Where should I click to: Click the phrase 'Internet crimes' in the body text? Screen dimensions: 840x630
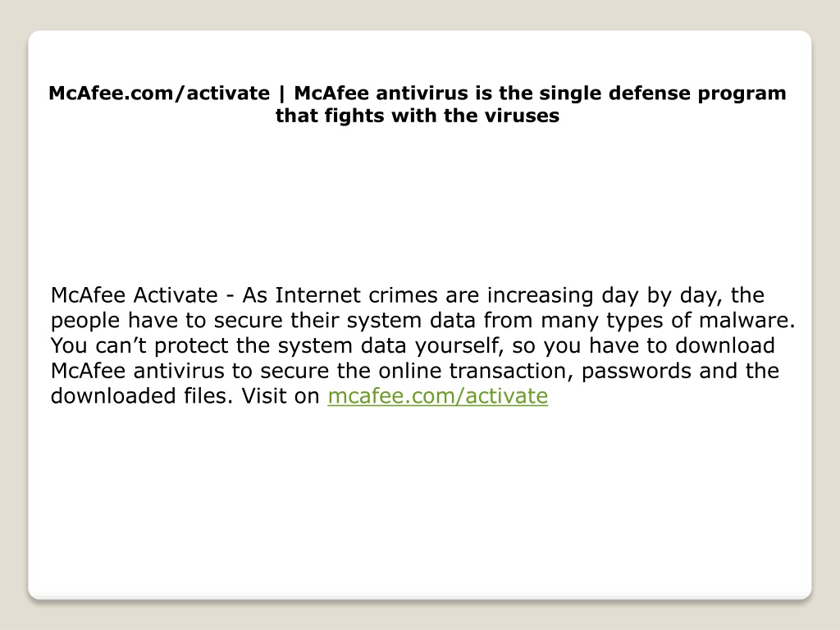[357, 295]
